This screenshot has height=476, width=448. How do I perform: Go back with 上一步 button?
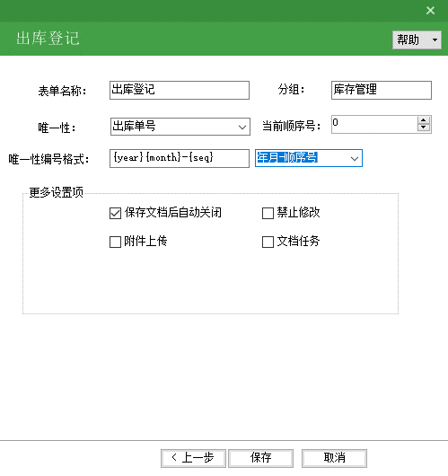tap(193, 458)
